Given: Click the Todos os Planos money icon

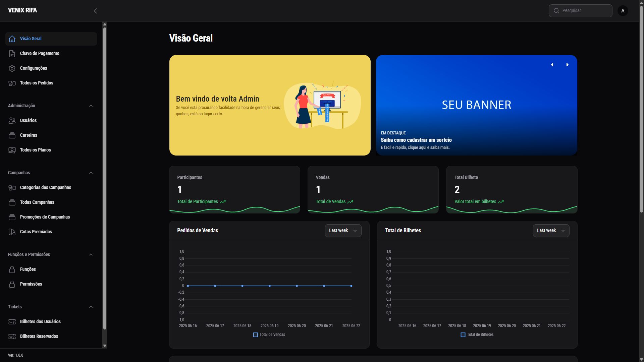Looking at the screenshot, I should (12, 150).
